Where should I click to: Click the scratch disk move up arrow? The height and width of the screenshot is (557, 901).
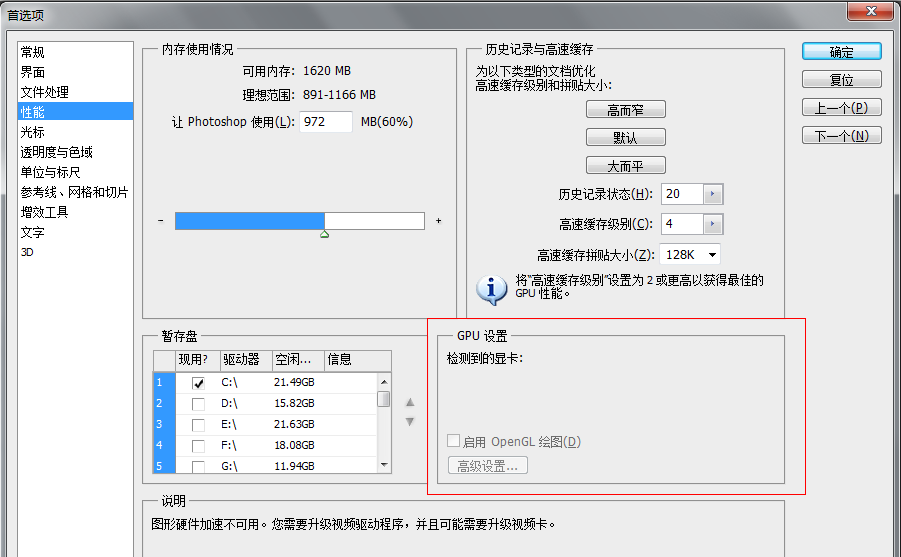[x=409, y=402]
